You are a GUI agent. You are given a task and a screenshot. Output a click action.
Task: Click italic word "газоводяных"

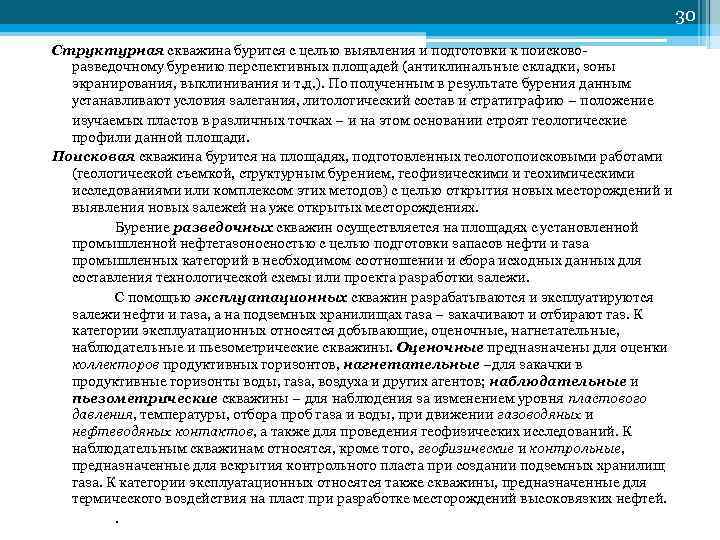pyautogui.click(x=539, y=415)
